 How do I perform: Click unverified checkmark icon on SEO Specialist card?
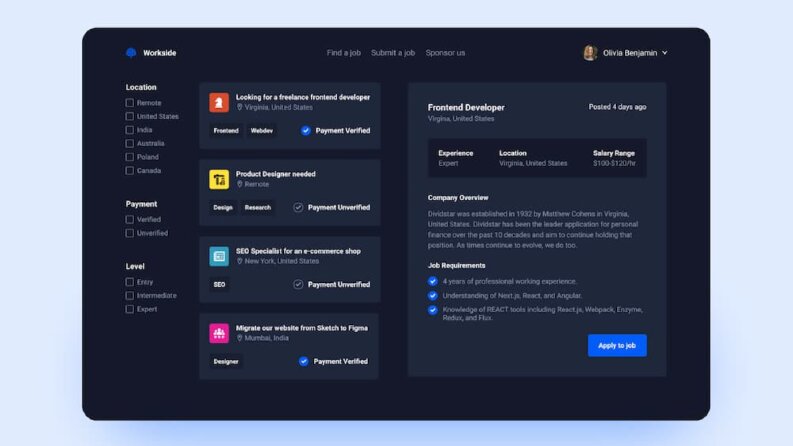click(x=298, y=284)
